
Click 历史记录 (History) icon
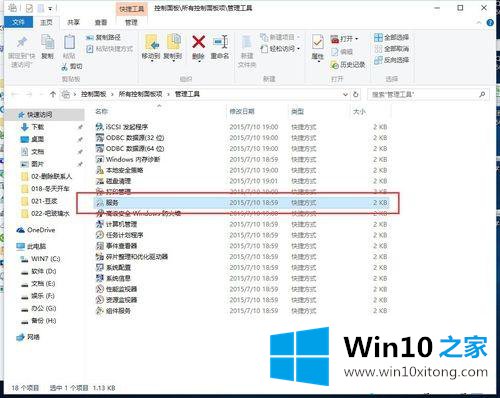click(x=334, y=65)
